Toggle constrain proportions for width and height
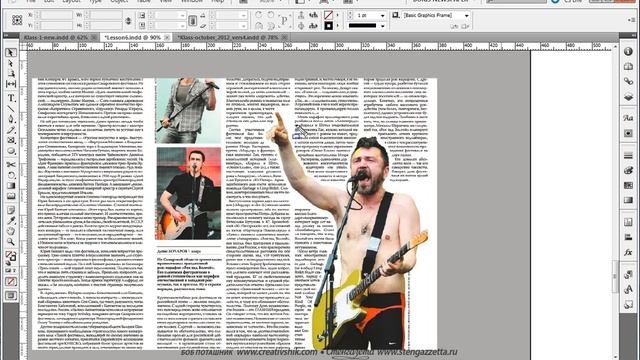This screenshot has height=360, width=640. 128,20
